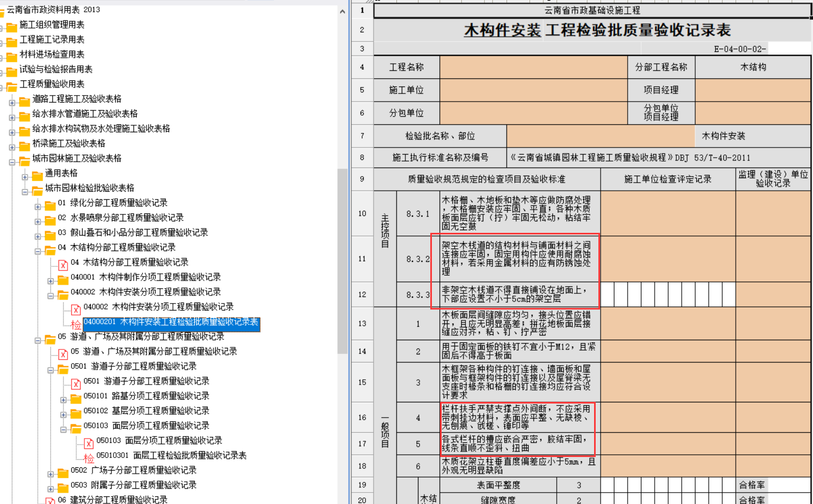Click the 项目经理 input cell
Viewport: 813px width, 504px height.
[752, 90]
